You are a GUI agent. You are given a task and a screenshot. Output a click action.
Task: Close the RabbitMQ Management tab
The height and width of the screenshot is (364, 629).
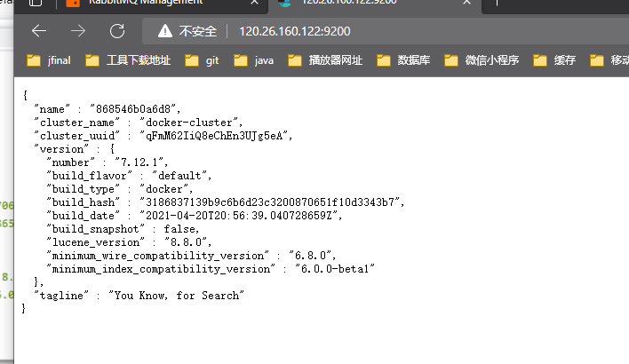[x=254, y=3]
